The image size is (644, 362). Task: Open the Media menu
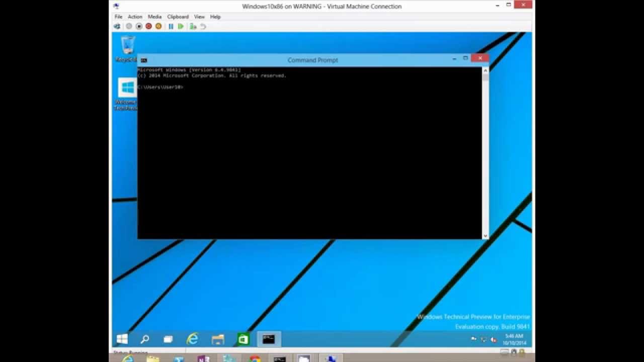pos(154,17)
